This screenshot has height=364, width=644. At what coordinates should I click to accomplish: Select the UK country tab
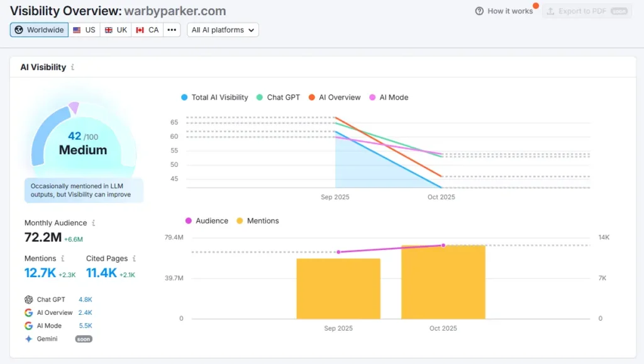(116, 30)
